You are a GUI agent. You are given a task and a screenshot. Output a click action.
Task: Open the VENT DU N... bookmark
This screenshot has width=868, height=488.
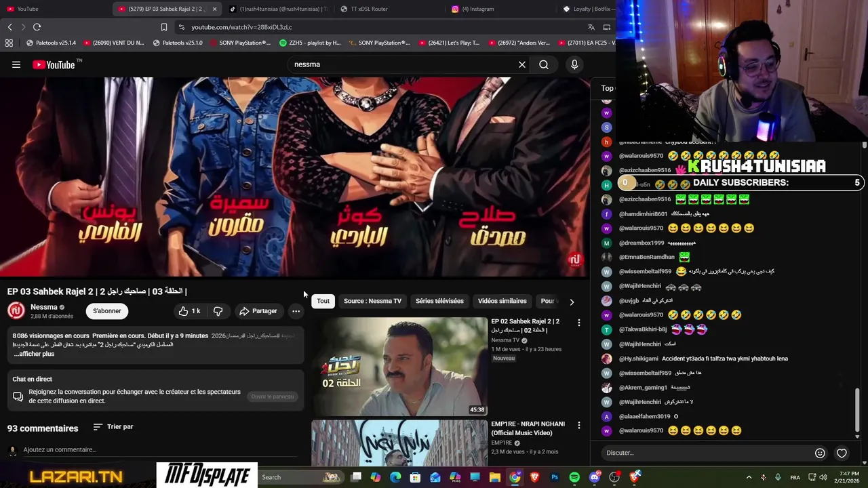tap(113, 43)
